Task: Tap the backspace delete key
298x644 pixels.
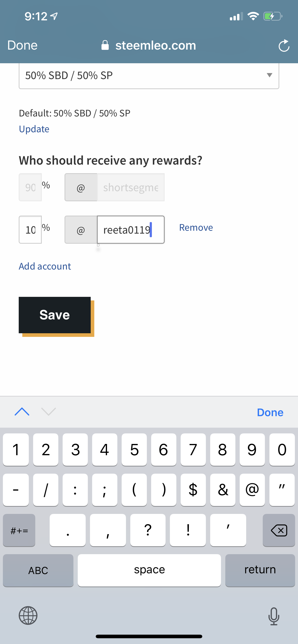Action: point(279,530)
